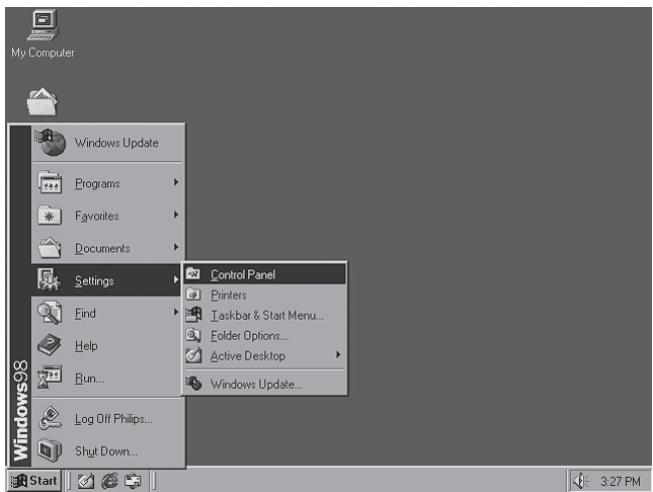
Task: Click the Control Panel folder icon in submenu
Action: coord(193,274)
